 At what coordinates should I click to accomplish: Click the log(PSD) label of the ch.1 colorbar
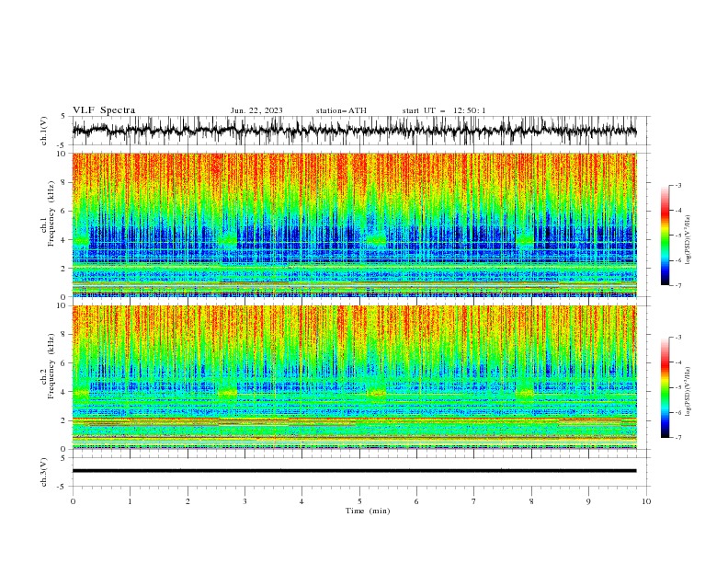coord(688,240)
